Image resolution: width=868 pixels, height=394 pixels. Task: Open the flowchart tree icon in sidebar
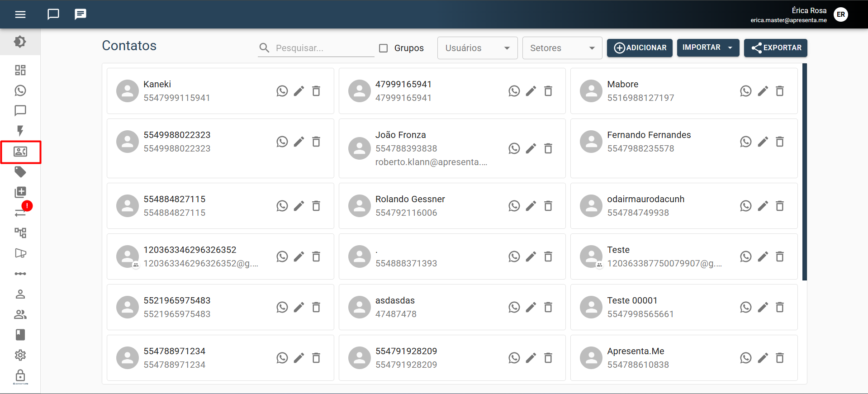click(20, 233)
